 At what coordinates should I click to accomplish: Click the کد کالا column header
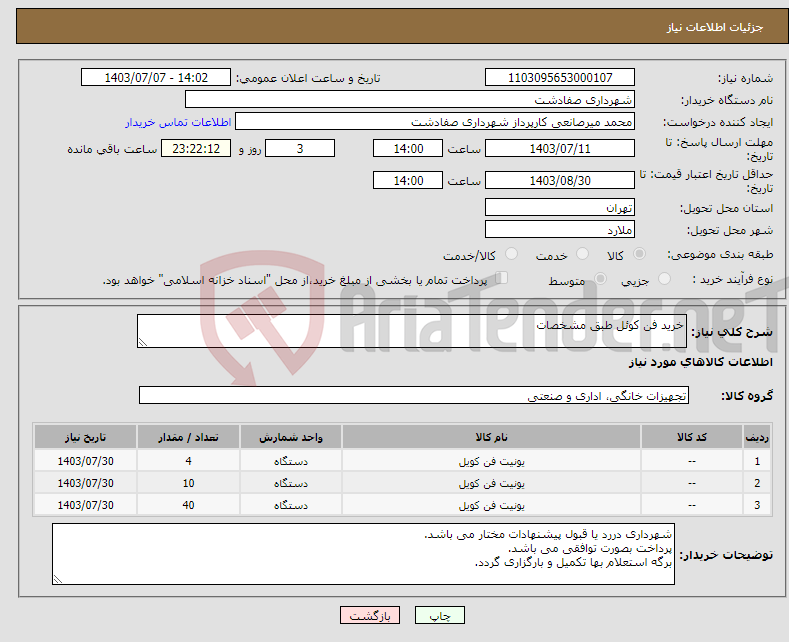click(x=692, y=437)
